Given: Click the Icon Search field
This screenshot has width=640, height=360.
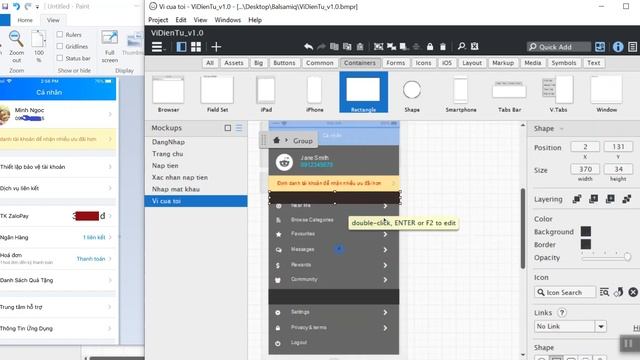Looking at the screenshot, I should tap(565, 292).
